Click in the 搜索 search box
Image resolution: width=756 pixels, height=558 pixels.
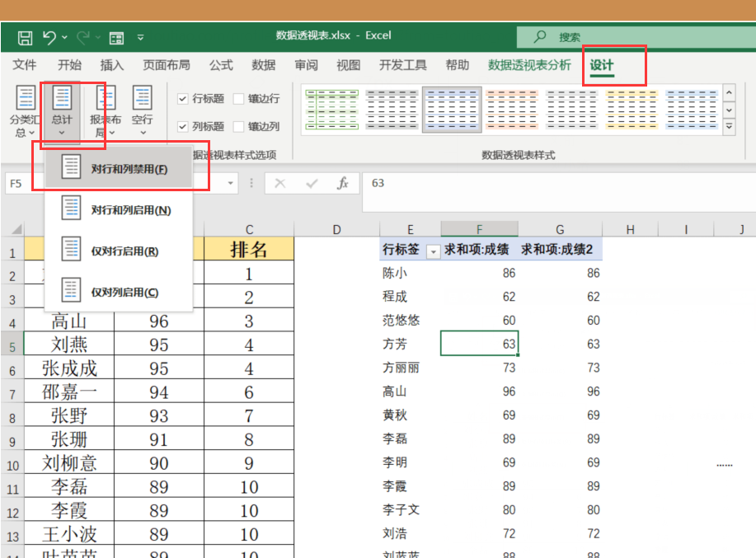tap(636, 37)
